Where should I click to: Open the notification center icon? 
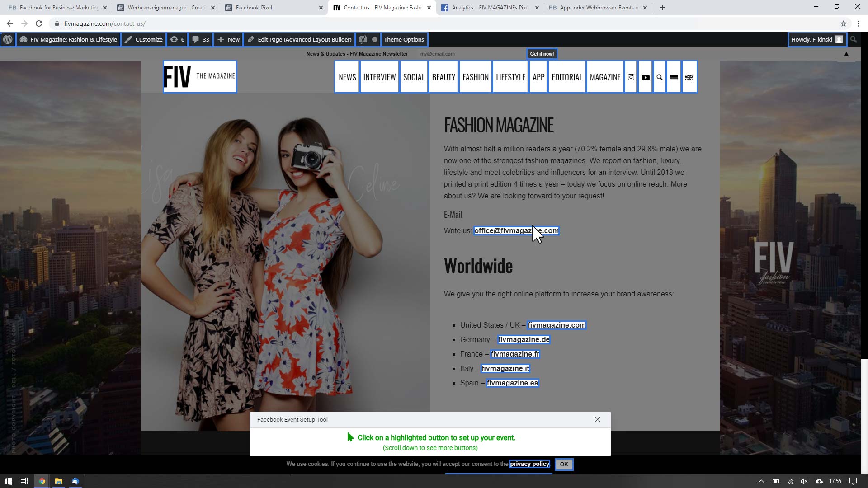click(x=853, y=481)
